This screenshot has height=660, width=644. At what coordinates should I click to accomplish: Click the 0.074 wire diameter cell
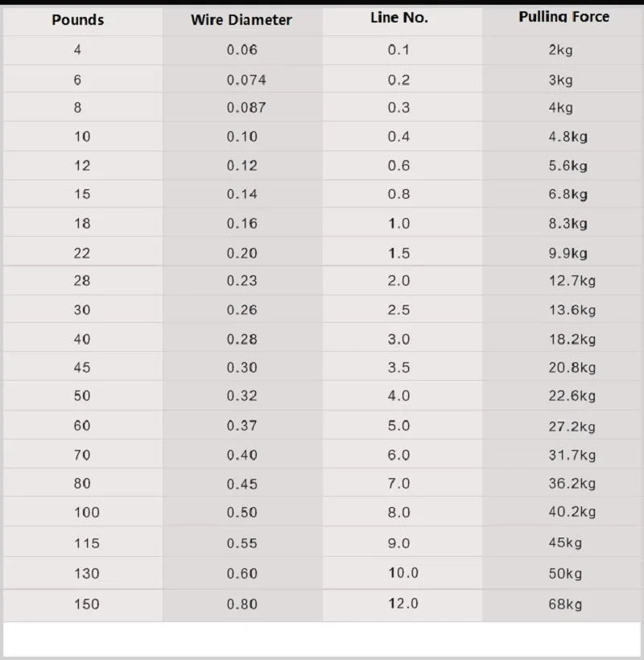(246, 80)
